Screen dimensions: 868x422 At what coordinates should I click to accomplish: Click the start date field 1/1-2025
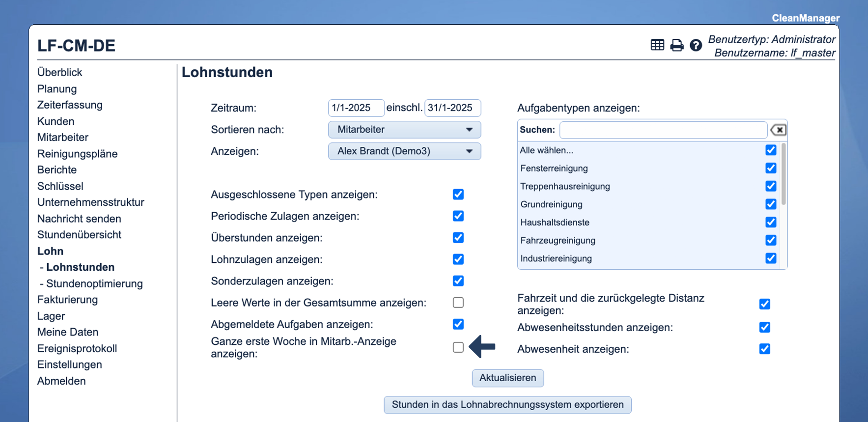[x=356, y=108]
